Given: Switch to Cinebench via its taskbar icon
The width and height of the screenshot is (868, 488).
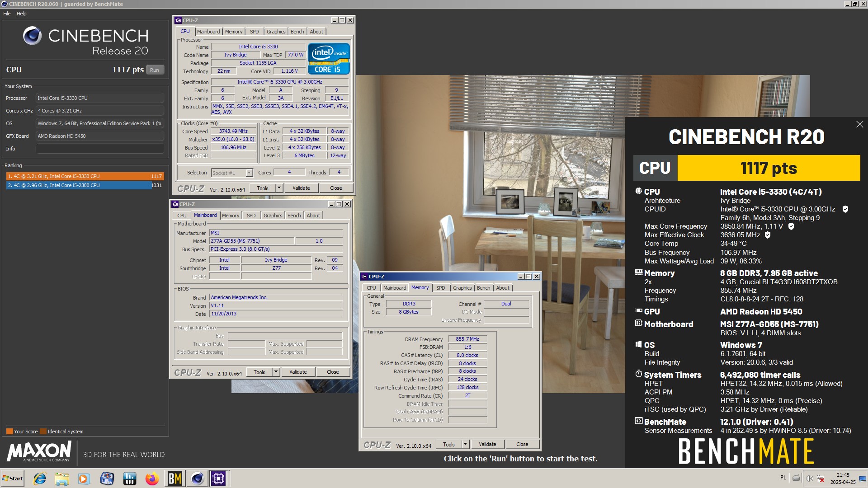Looking at the screenshot, I should coord(197,479).
